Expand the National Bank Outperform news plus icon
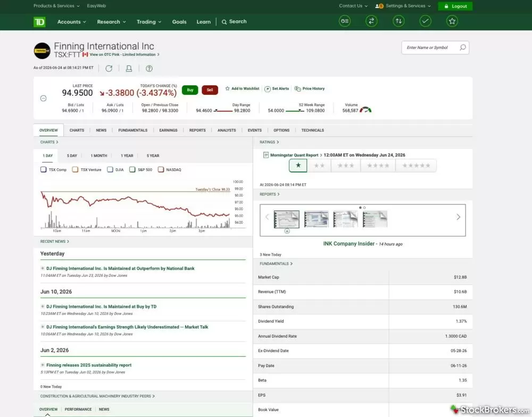 (x=43, y=268)
